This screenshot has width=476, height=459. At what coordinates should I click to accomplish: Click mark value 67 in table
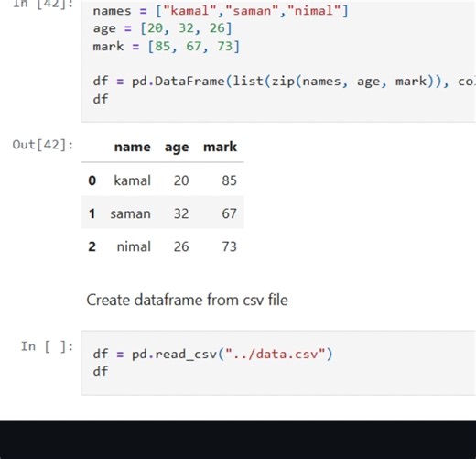[229, 213]
